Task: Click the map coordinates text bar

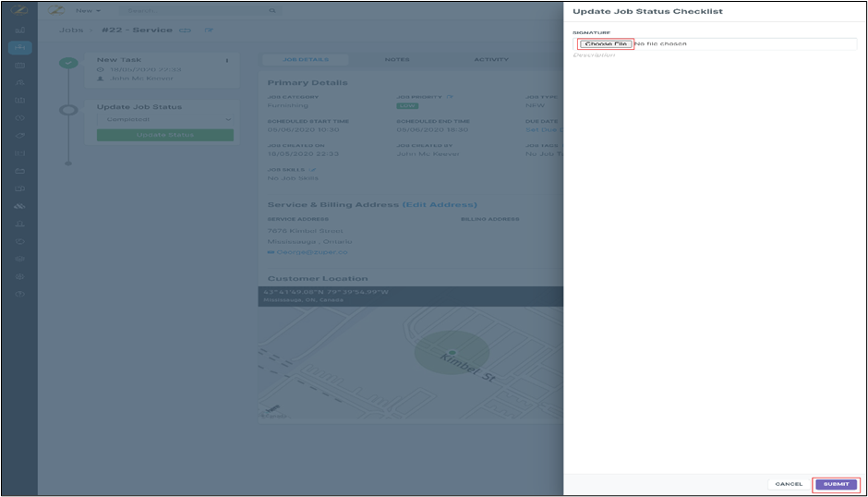Action: (411, 297)
